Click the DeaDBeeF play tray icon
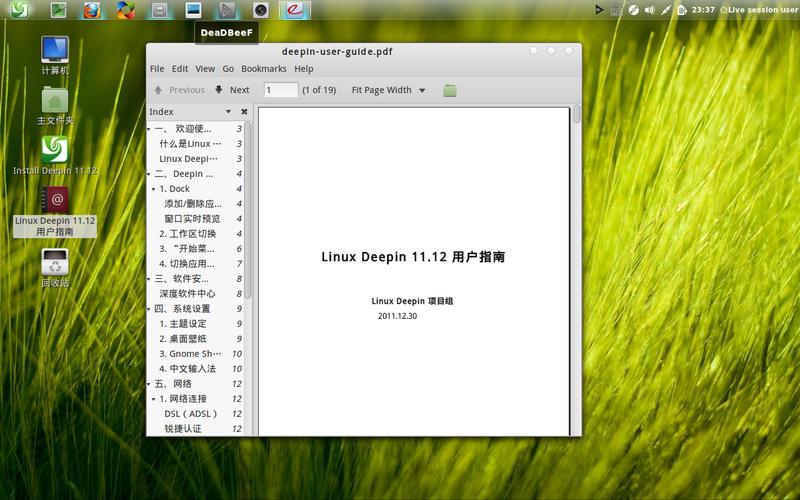The width and height of the screenshot is (800, 500). pyautogui.click(x=599, y=10)
